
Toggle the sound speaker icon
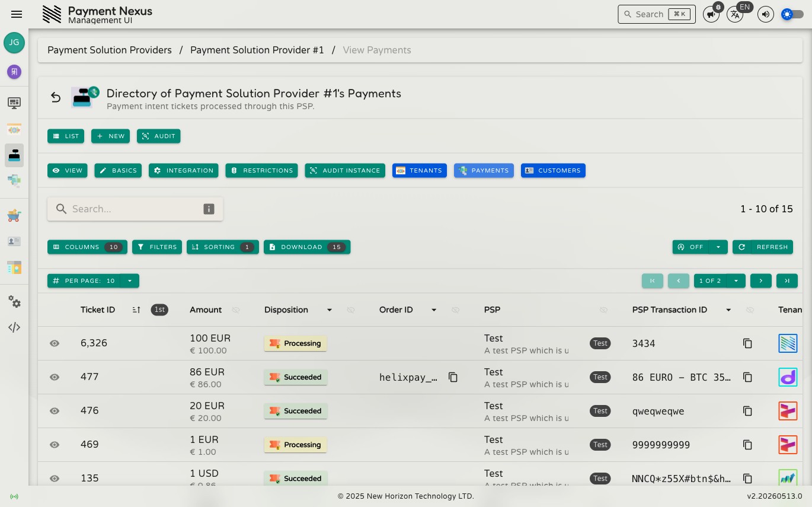[766, 14]
